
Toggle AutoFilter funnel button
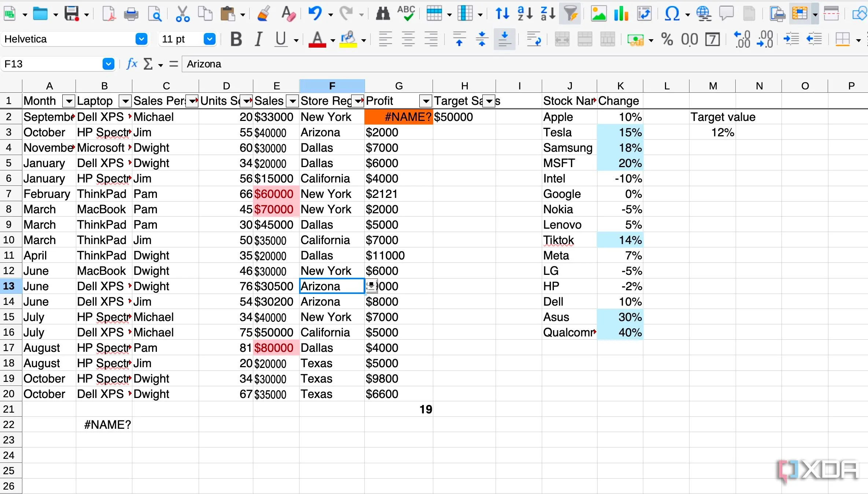pyautogui.click(x=570, y=14)
